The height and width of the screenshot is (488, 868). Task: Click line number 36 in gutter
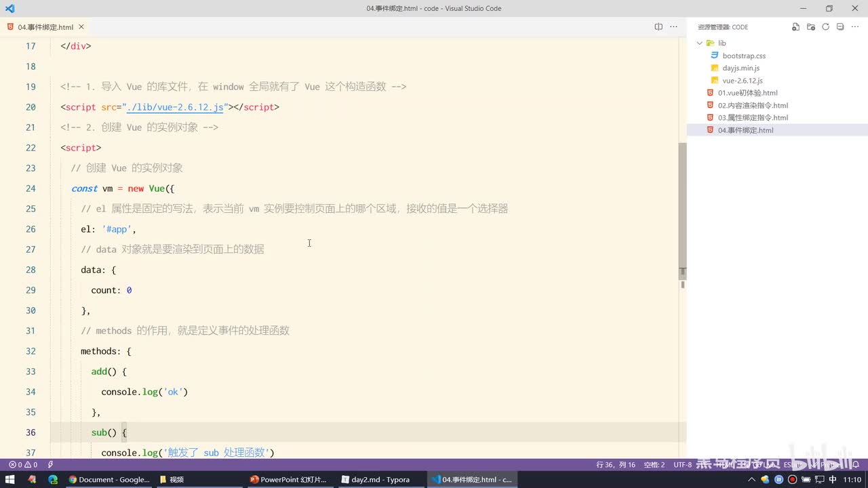point(30,432)
